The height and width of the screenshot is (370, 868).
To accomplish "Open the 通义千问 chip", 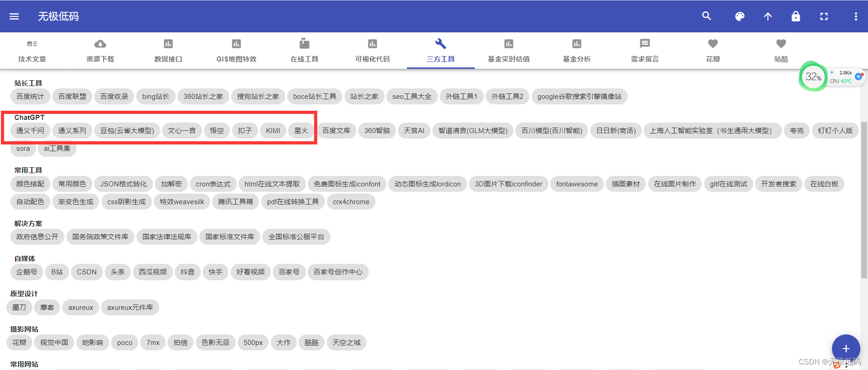I will [x=30, y=131].
